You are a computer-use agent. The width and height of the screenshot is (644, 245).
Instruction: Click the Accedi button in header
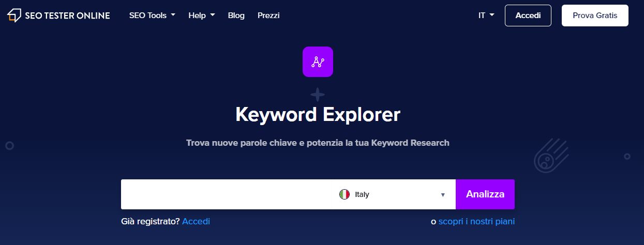528,16
